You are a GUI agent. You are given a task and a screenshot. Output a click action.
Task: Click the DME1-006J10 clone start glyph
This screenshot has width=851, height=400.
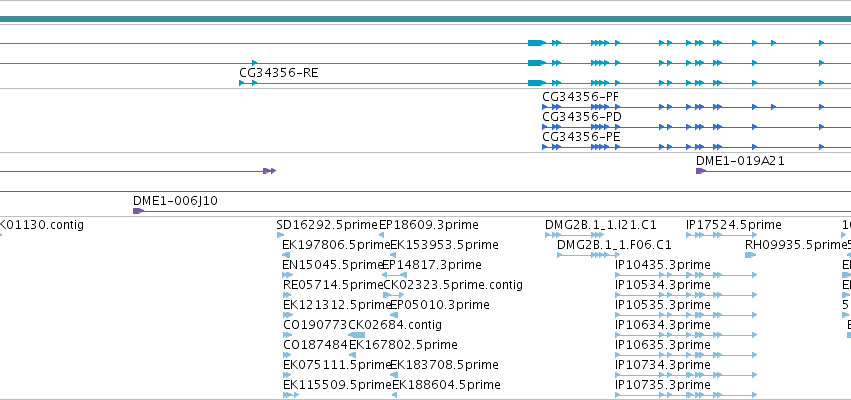coord(138,211)
